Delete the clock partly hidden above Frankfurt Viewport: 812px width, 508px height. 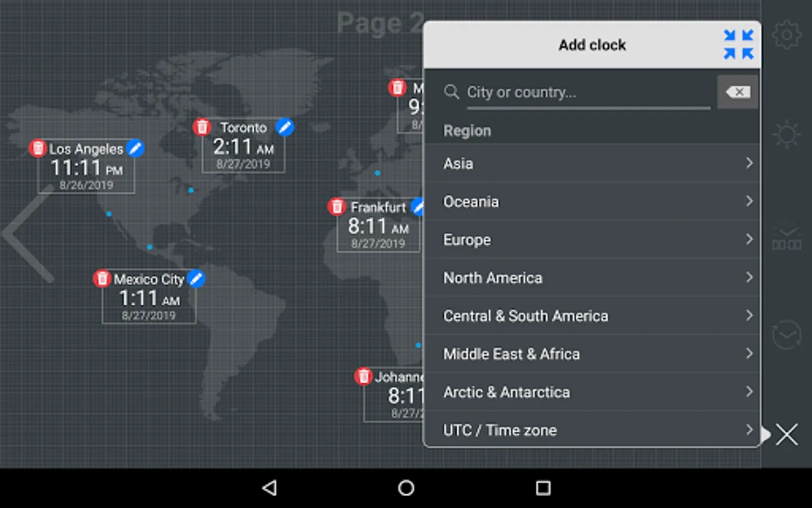pyautogui.click(x=398, y=87)
